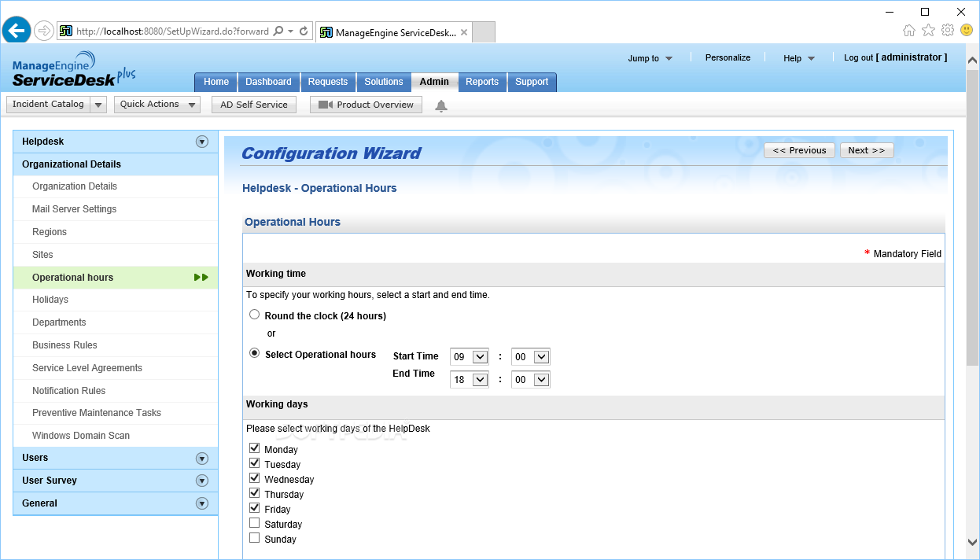Select the Select Operational hours radio button

[254, 353]
